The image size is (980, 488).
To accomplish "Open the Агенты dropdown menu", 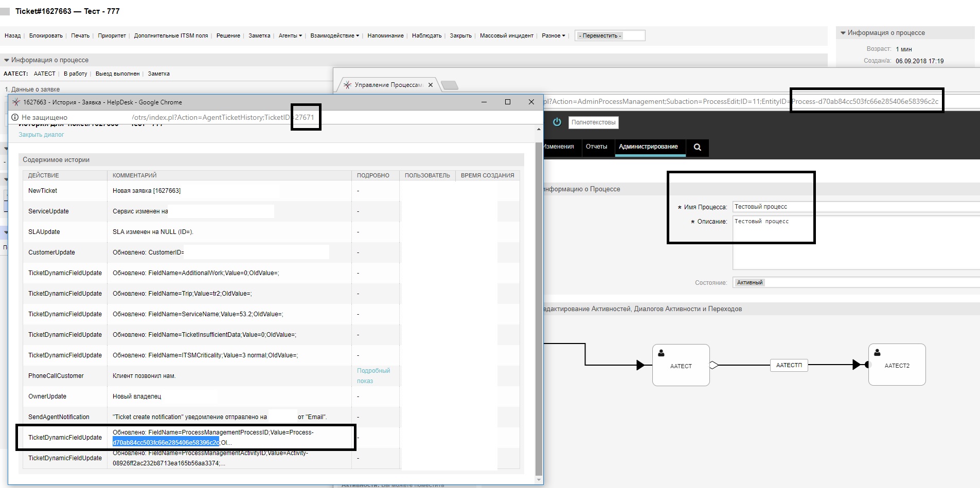I will (x=290, y=35).
